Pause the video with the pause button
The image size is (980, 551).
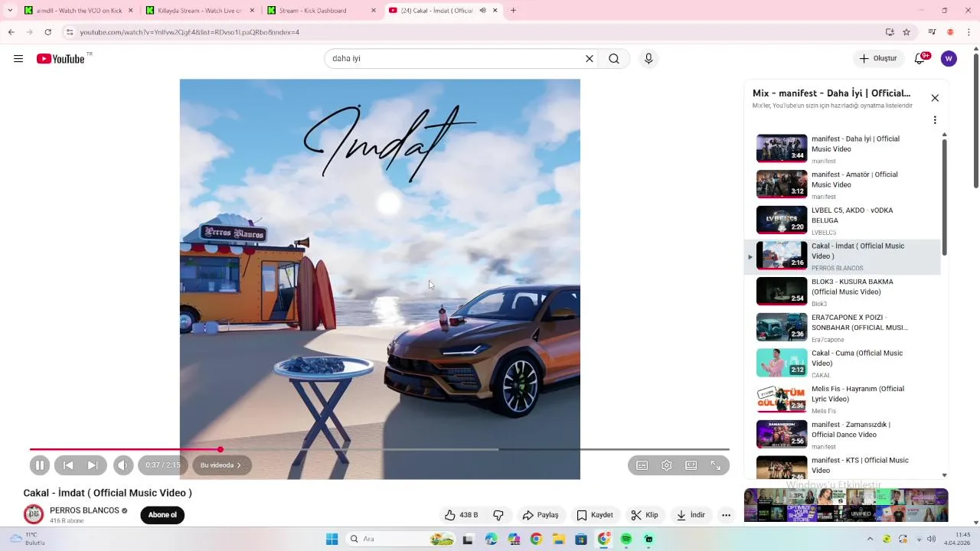[40, 465]
